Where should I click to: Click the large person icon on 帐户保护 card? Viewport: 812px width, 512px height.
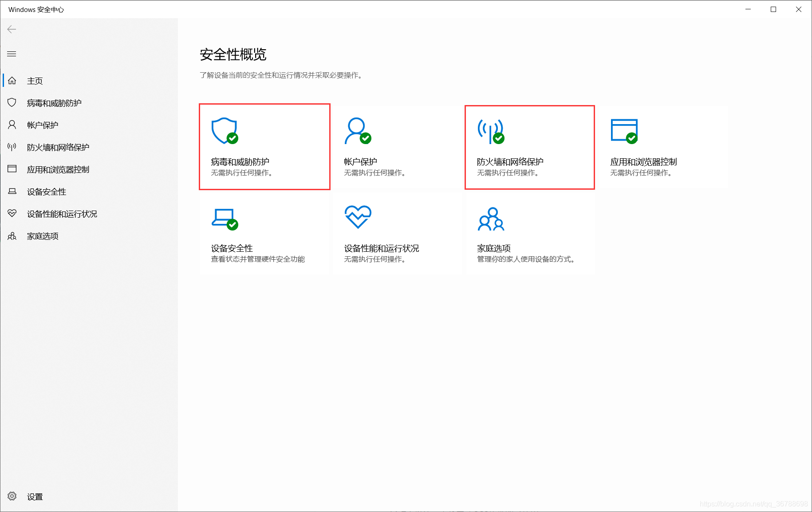pyautogui.click(x=358, y=131)
